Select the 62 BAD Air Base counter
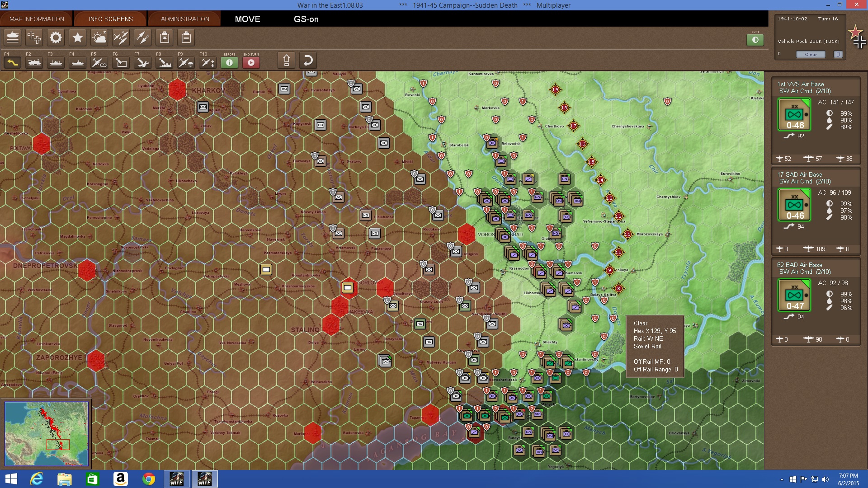868x488 pixels. pyautogui.click(x=794, y=296)
